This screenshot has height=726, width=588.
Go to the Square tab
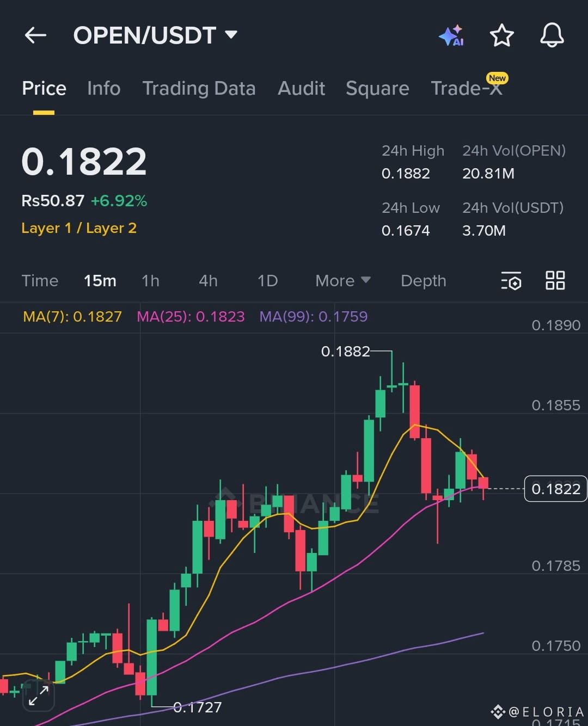point(377,88)
